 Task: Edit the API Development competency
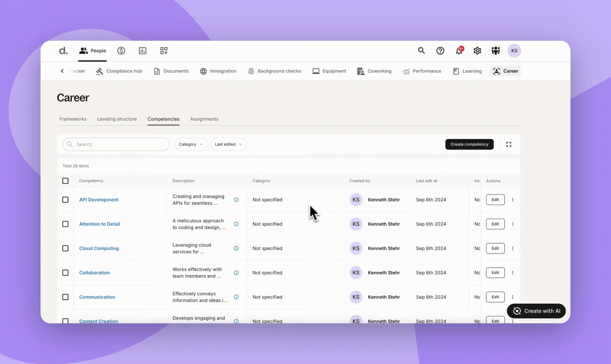(495, 200)
